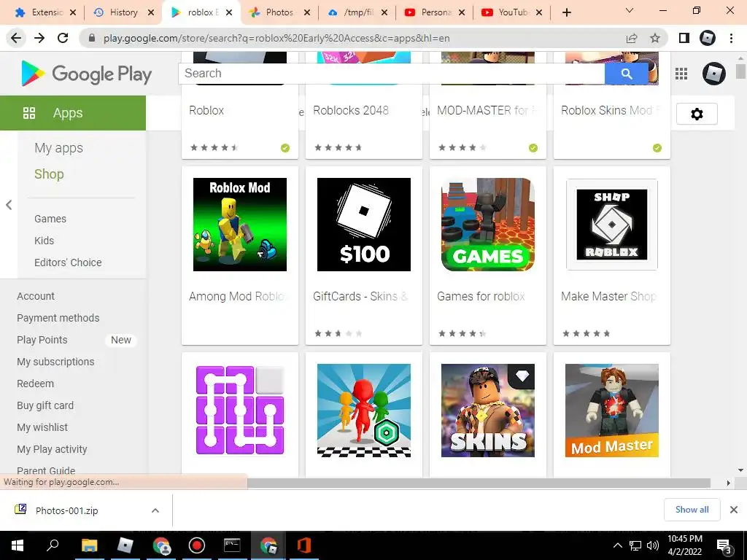Open the Roblox account avatar in Google Play

point(713,74)
